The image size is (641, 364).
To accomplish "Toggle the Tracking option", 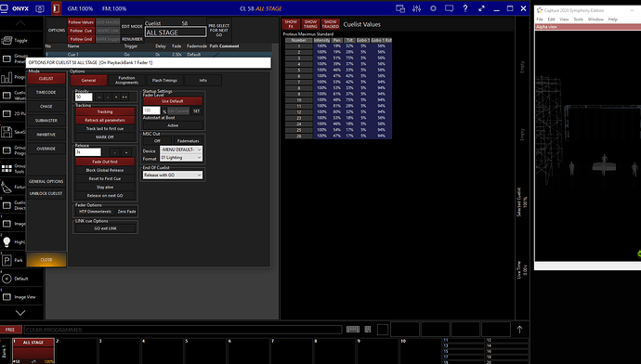I will 105,111.
